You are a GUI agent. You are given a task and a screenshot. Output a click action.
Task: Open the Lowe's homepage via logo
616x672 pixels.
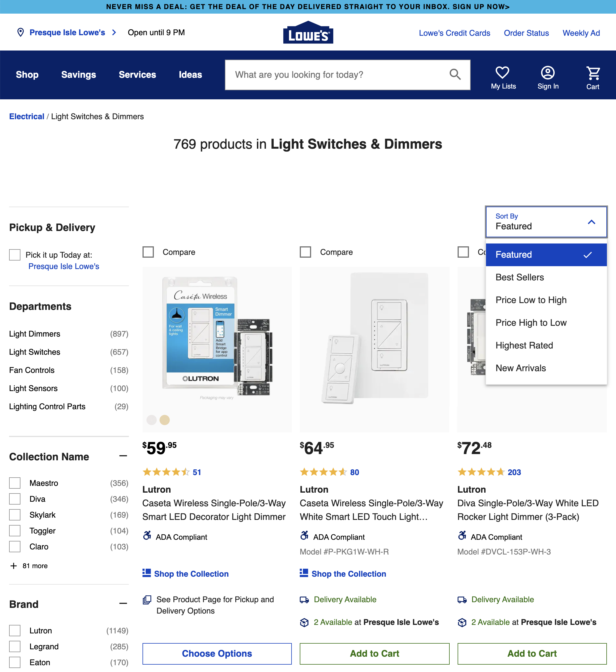pos(308,32)
